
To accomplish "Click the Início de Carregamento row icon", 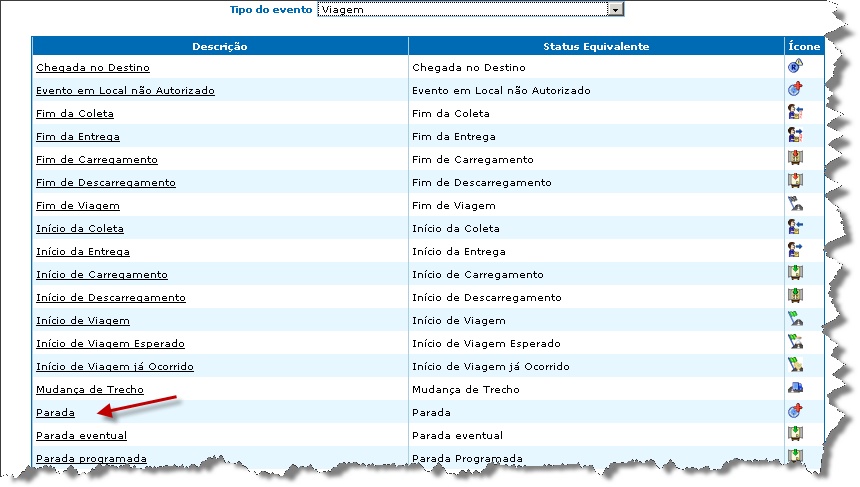I will point(795,273).
